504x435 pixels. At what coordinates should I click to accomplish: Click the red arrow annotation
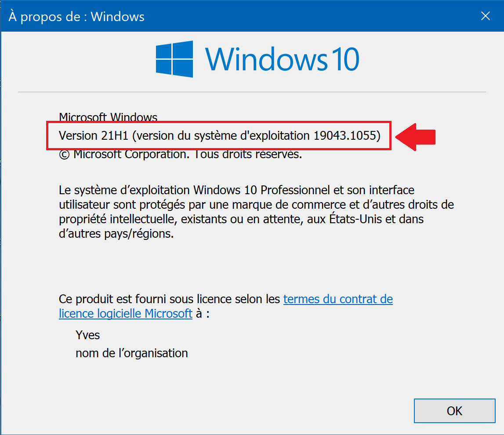coord(415,137)
